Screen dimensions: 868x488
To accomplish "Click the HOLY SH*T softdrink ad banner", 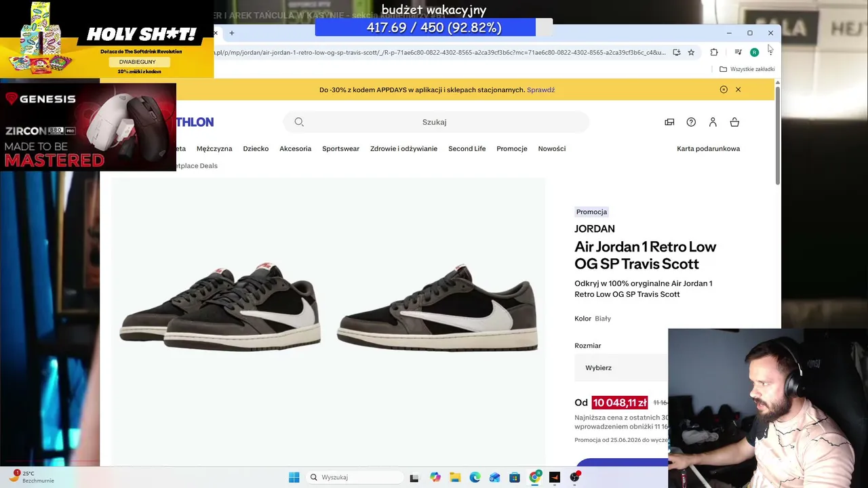I will tap(106, 39).
